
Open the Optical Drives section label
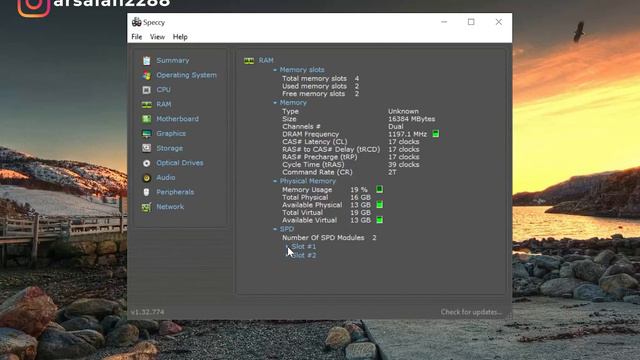(180, 163)
